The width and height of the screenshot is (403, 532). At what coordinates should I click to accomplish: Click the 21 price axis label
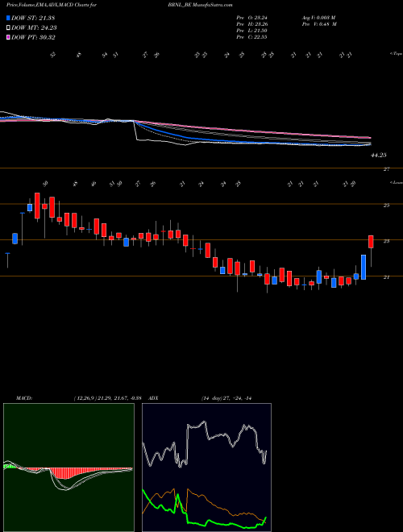pos(386,277)
